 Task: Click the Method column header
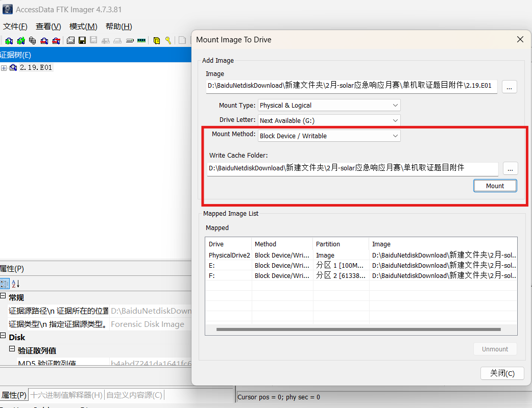[x=282, y=244]
